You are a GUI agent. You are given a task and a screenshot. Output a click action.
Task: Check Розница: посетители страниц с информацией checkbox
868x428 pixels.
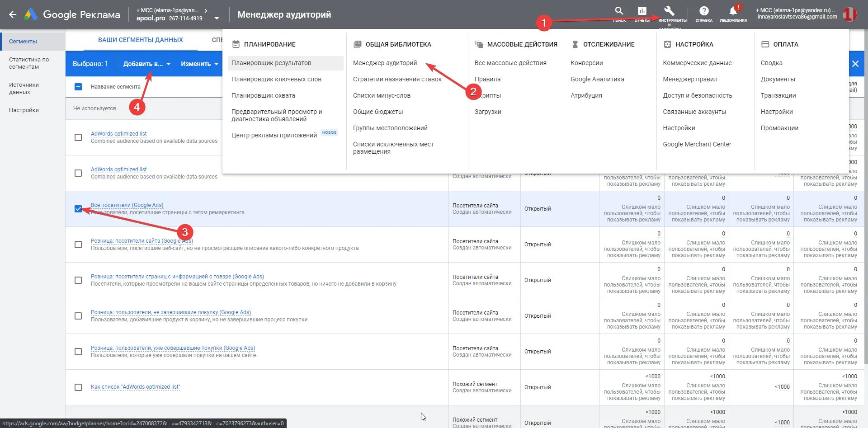point(78,280)
